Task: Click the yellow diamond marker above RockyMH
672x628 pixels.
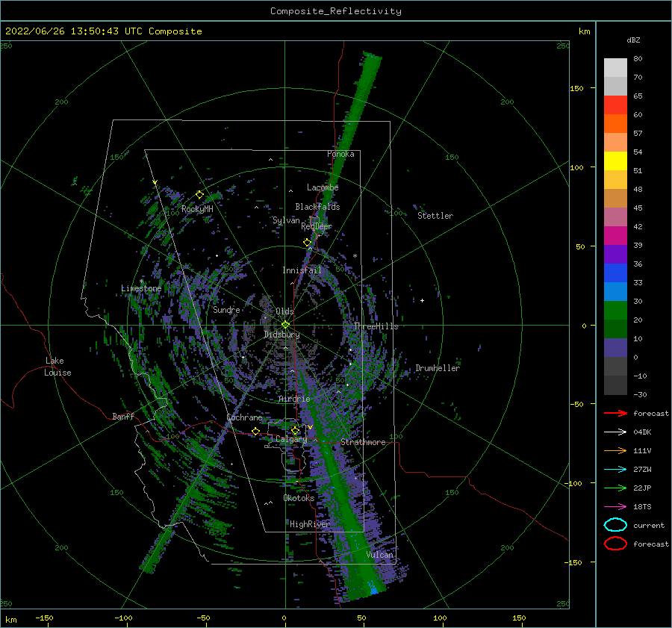Action: (x=199, y=195)
